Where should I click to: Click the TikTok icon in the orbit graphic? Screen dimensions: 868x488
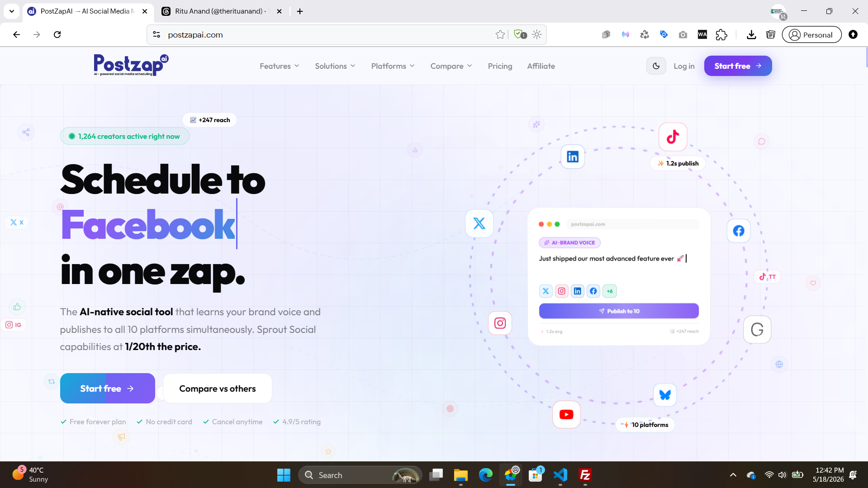(x=673, y=137)
